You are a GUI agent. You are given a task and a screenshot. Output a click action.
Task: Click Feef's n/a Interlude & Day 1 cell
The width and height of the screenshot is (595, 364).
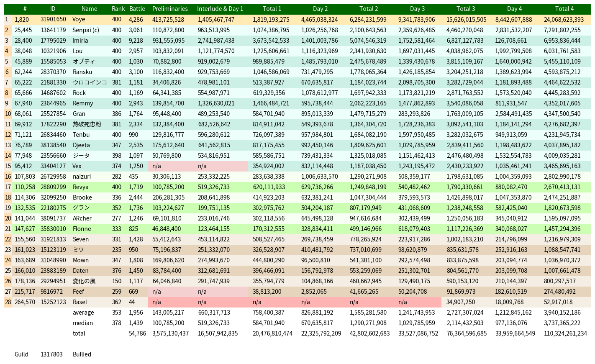click(221, 292)
